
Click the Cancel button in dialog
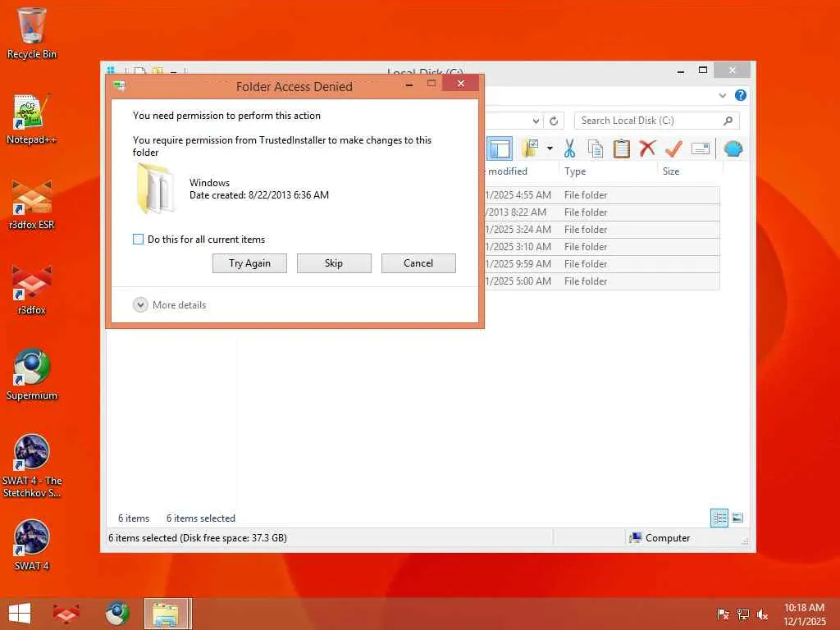[x=418, y=263]
